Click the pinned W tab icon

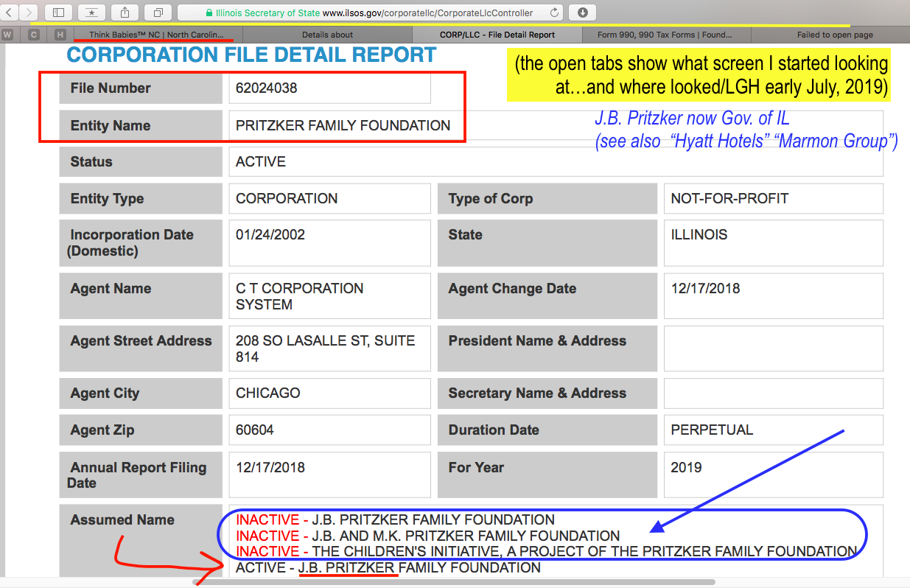(7, 35)
